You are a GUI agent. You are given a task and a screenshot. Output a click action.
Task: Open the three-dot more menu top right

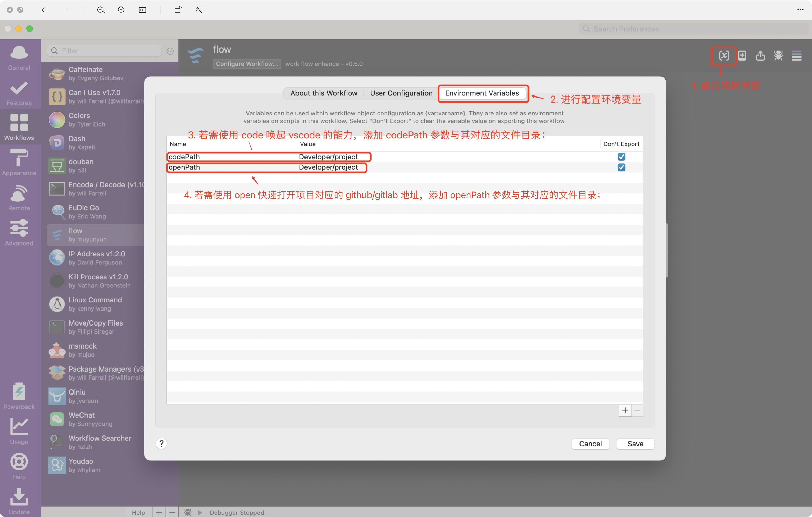(x=800, y=10)
